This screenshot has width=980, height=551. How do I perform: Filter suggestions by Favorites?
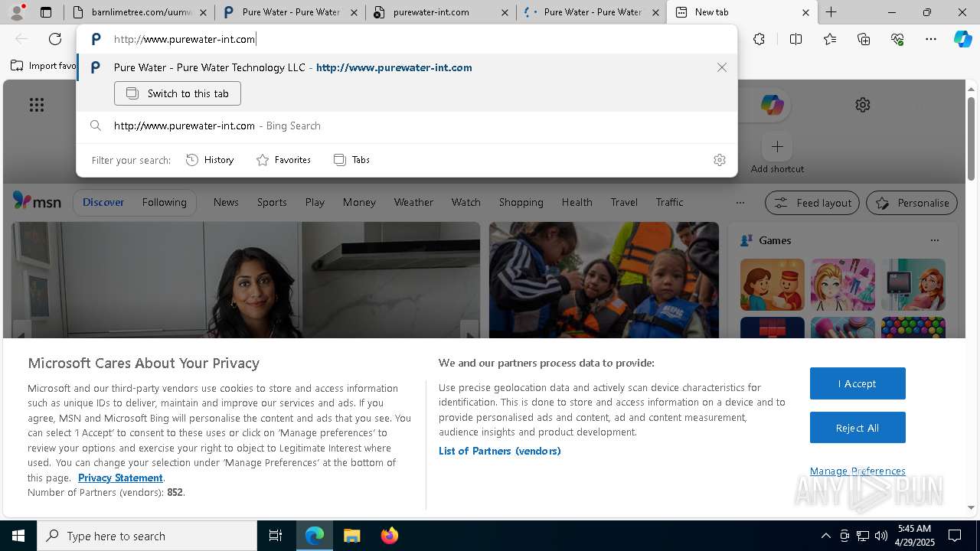point(284,160)
